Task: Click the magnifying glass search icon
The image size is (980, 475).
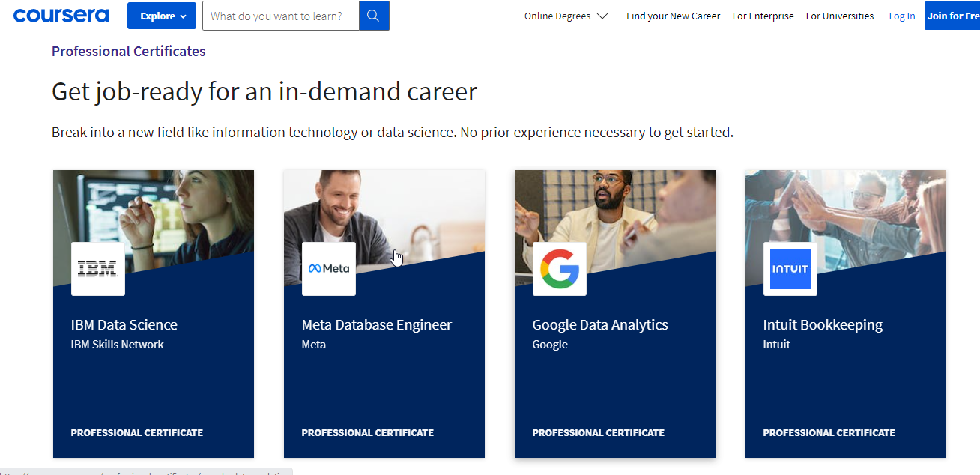Action: tap(374, 16)
